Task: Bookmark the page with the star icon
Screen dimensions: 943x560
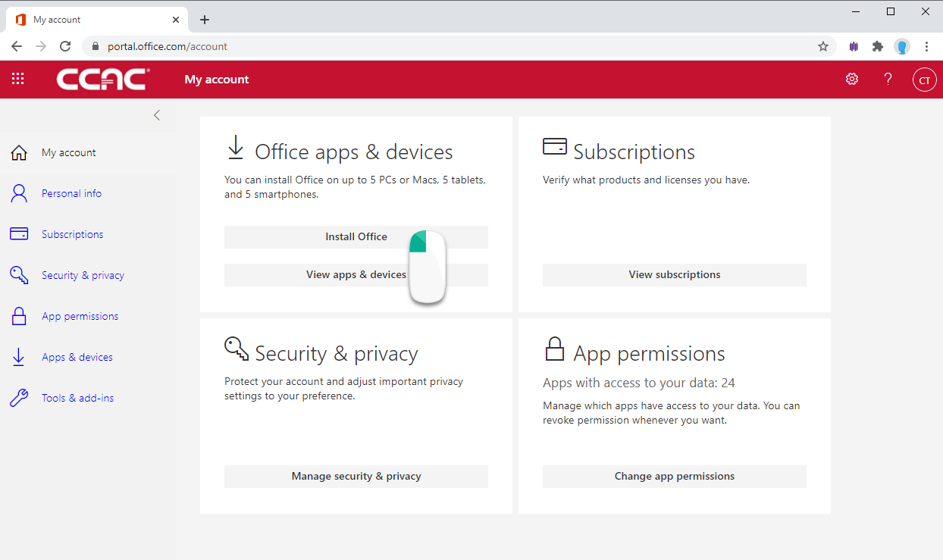Action: tap(822, 46)
